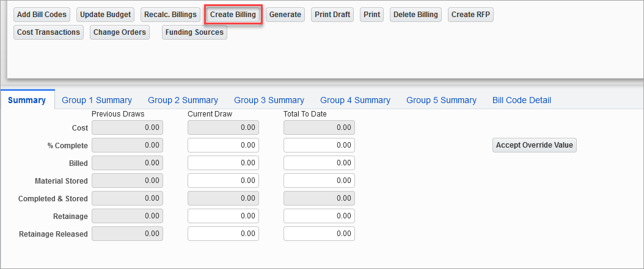Click the Retainage Released Current Draw field
This screenshot has height=269, width=644.
224,234
